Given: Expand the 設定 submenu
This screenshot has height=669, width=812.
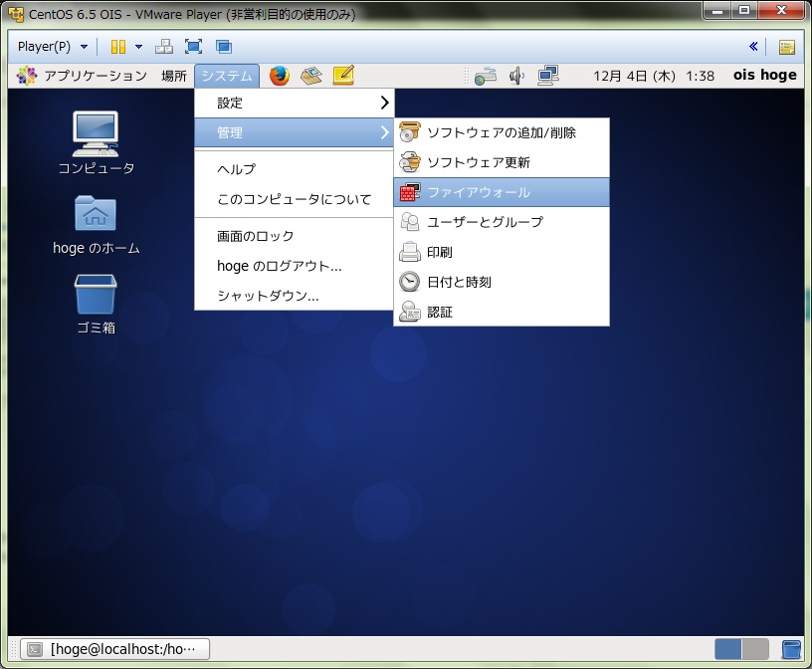Looking at the screenshot, I should click(295, 104).
